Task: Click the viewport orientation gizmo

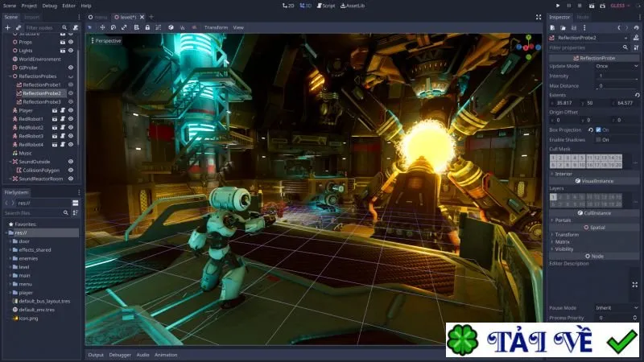Action: tap(529, 47)
